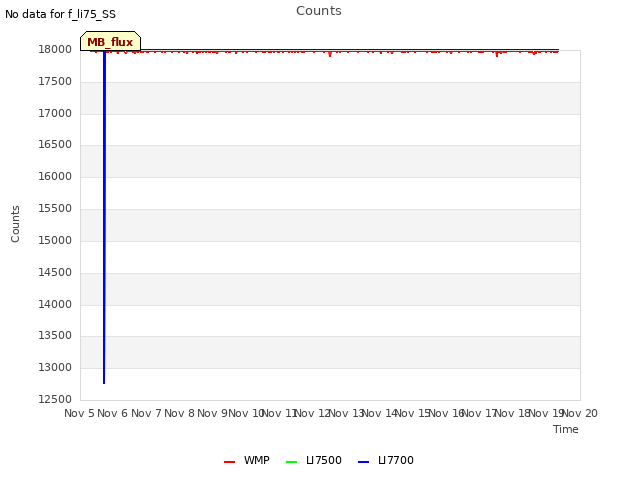Click the Nov 6 x-axis label
Image resolution: width=640 pixels, height=480 pixels.
click(113, 413)
